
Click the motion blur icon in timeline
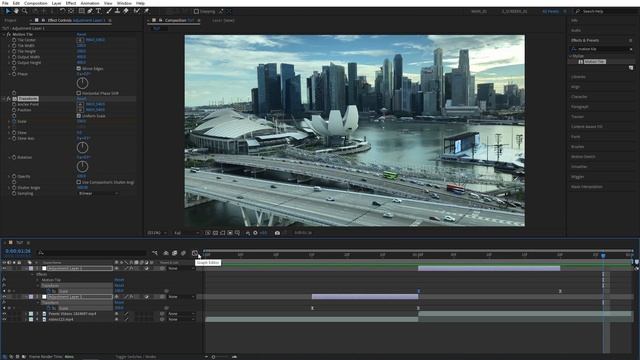pyautogui.click(x=184, y=253)
